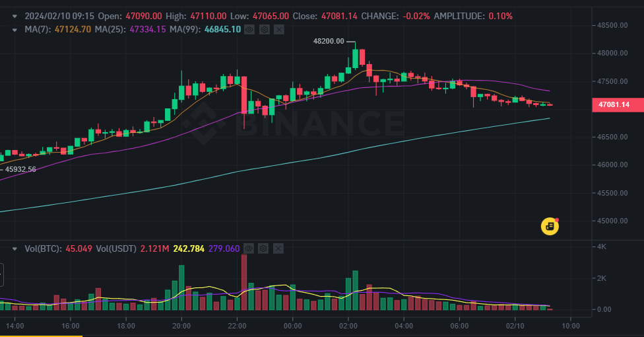This screenshot has height=337, width=644.
Task: Open the Volume indicator settings gear
Action: click(x=264, y=248)
